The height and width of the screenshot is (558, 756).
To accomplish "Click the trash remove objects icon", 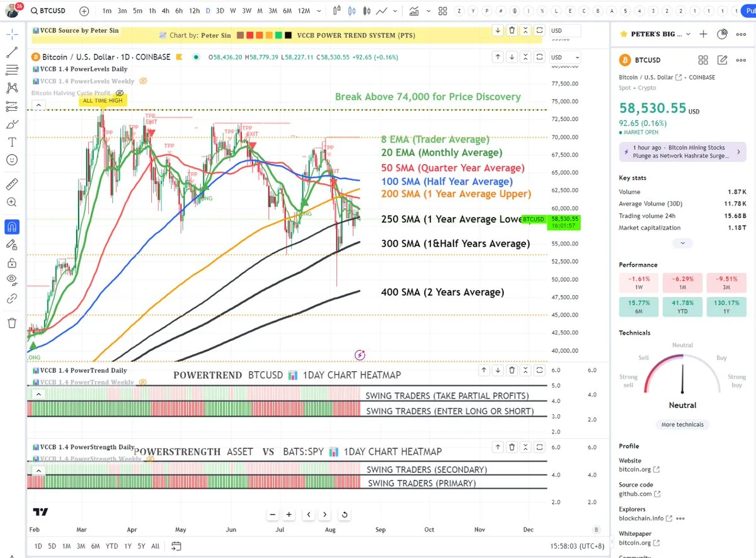I will 12,323.
